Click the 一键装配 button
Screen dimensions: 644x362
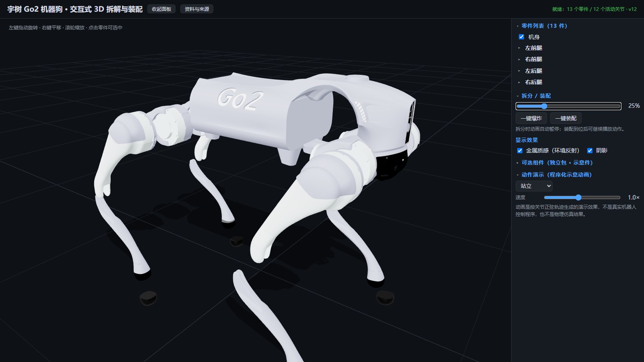566,118
